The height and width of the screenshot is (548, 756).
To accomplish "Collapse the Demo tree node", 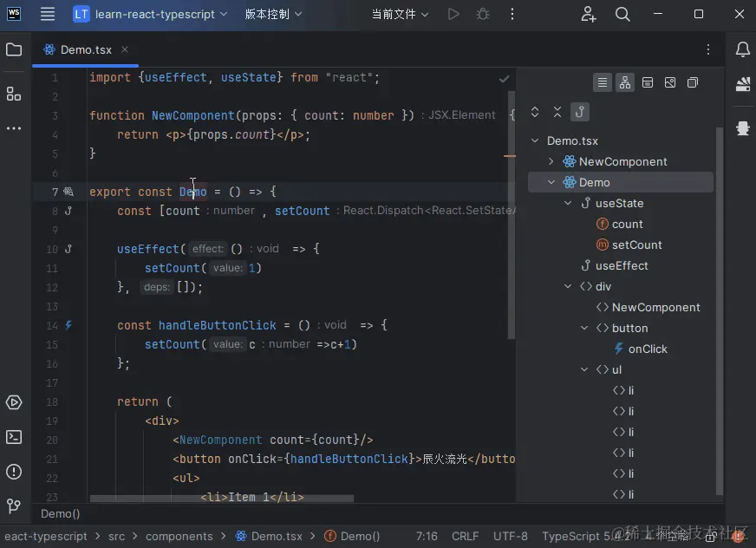I will (551, 182).
